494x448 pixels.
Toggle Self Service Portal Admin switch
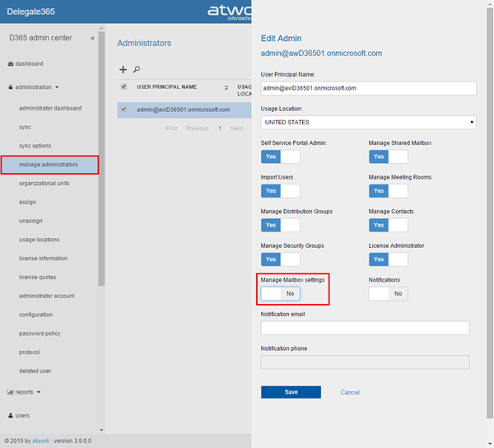click(281, 156)
